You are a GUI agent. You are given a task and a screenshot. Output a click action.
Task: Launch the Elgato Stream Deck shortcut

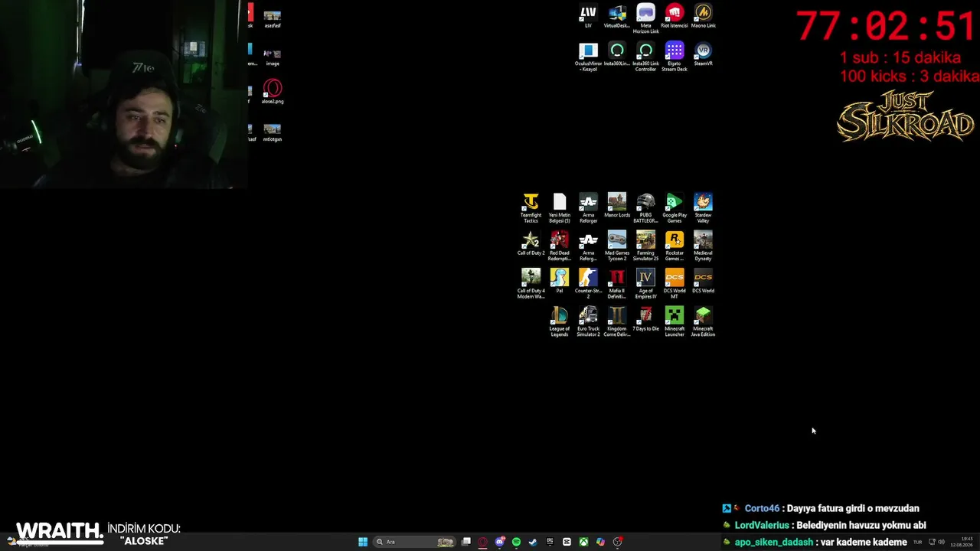[675, 57]
